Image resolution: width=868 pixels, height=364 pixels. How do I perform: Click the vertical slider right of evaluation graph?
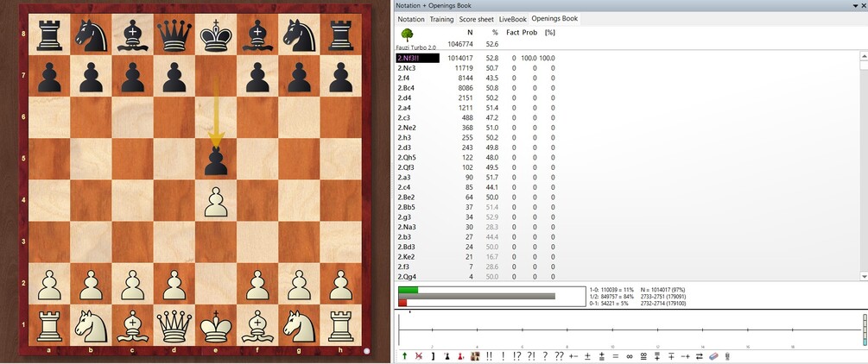865,329
